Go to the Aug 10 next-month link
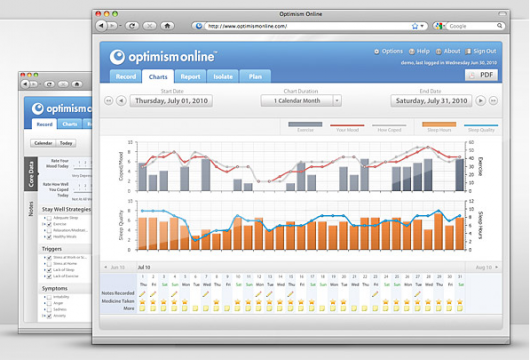This screenshot has width=530, height=360. (487, 267)
